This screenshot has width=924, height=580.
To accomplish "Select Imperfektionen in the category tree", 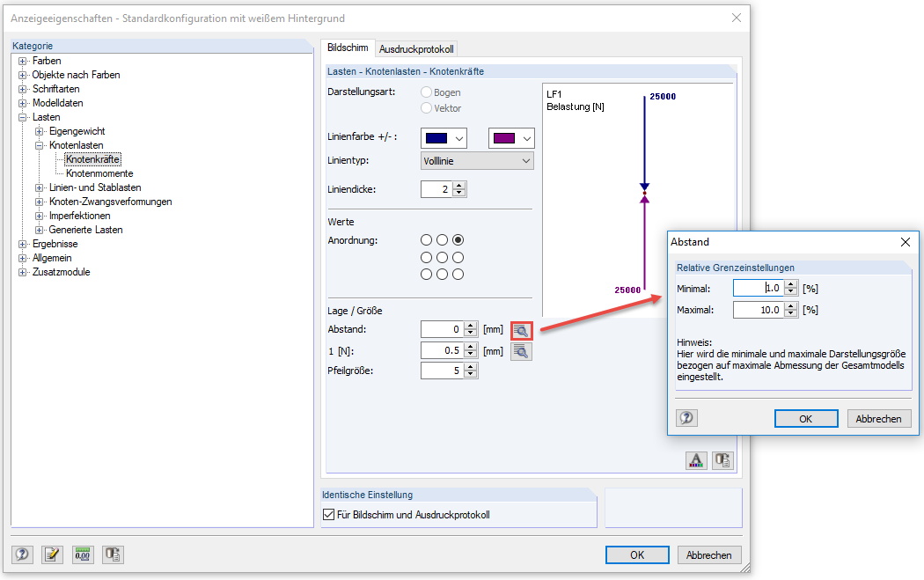I will pos(79,216).
